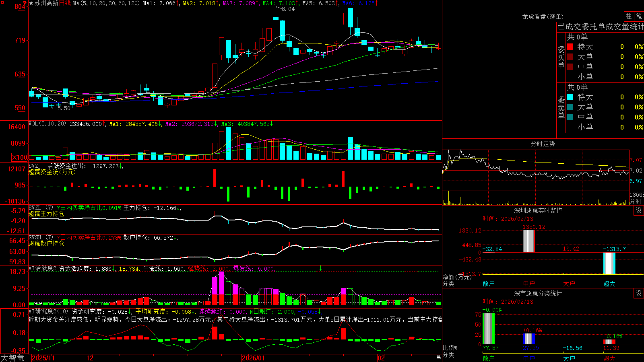Open 设 settings for 深市超赢分类统计
This screenshot has width=644, height=362.
pos(638,293)
